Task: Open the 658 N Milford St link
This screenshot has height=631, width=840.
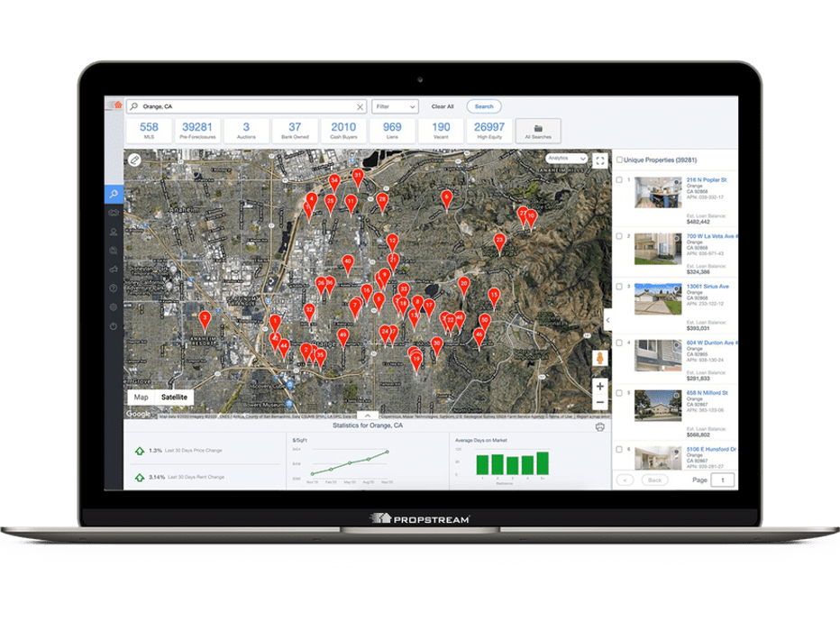Action: tap(708, 393)
